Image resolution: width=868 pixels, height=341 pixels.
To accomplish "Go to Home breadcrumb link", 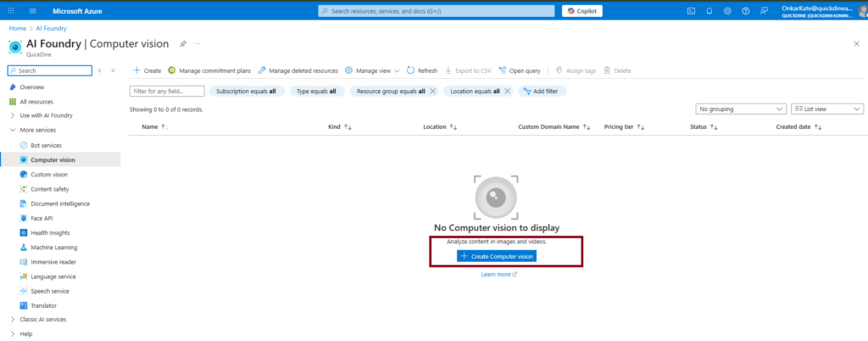I will 17,28.
